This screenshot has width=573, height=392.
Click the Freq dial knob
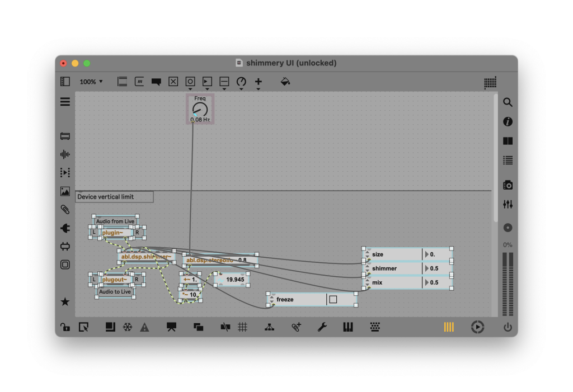pyautogui.click(x=200, y=110)
